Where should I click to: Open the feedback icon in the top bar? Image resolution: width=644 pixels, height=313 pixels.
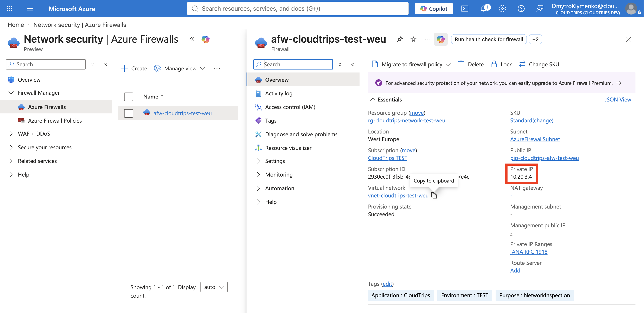coord(540,9)
